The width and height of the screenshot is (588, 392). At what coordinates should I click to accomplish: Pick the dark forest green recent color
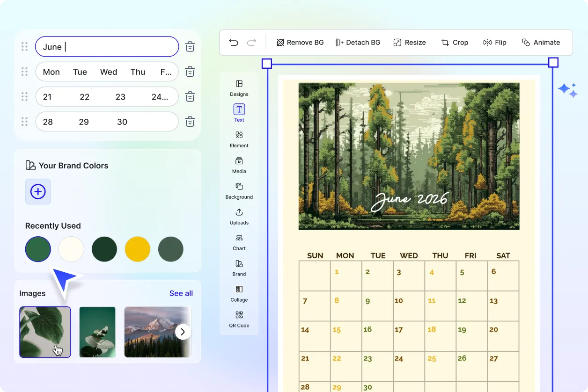click(104, 249)
